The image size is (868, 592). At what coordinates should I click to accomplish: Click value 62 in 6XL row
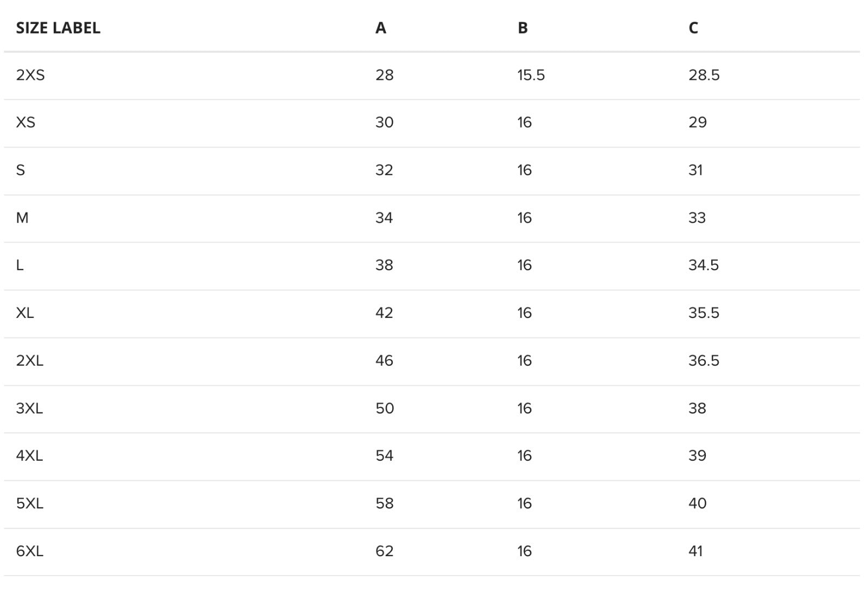[385, 551]
